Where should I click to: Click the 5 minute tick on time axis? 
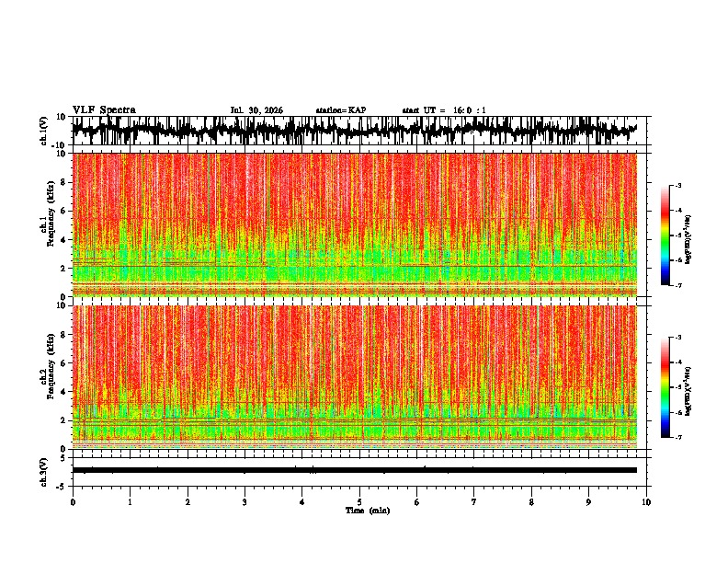point(359,502)
